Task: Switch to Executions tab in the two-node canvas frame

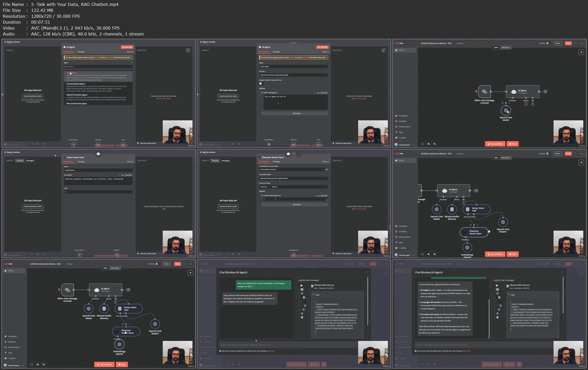Action: coord(505,47)
